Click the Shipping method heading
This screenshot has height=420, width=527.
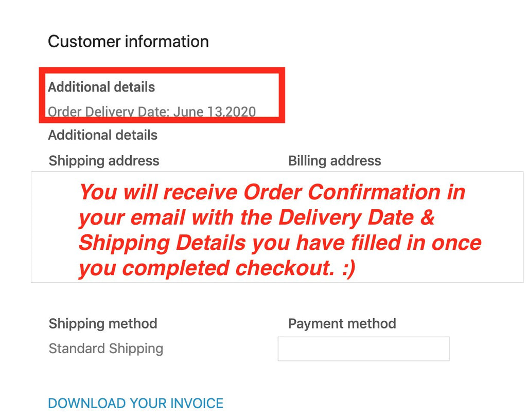[103, 323]
